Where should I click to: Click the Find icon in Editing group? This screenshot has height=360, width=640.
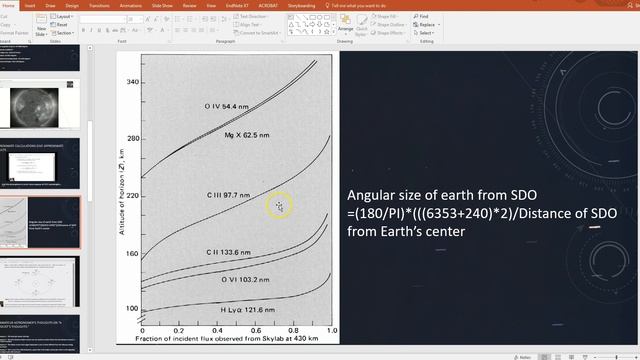[x=421, y=16]
